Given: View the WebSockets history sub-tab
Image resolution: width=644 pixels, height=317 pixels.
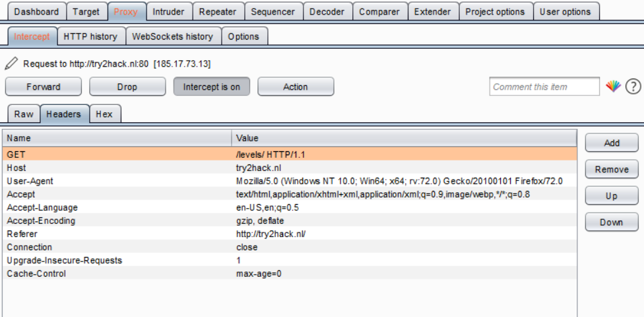Looking at the screenshot, I should [x=172, y=36].
